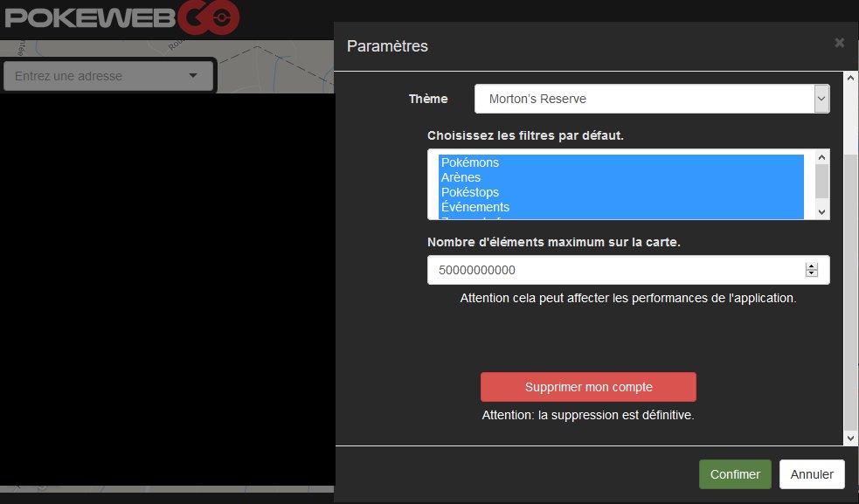Close the Paramètres dialog with X

pyautogui.click(x=839, y=43)
